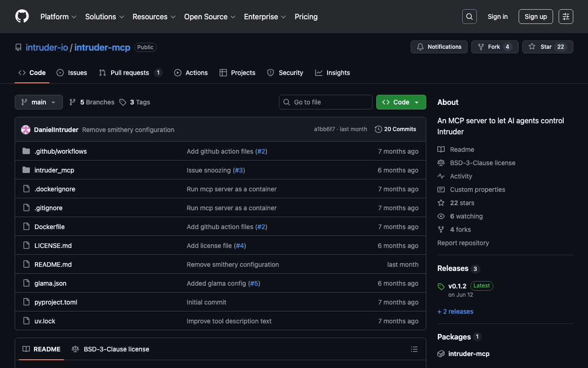Image resolution: width=588 pixels, height=368 pixels.
Task: Open the README outline list icon
Action: click(414, 349)
